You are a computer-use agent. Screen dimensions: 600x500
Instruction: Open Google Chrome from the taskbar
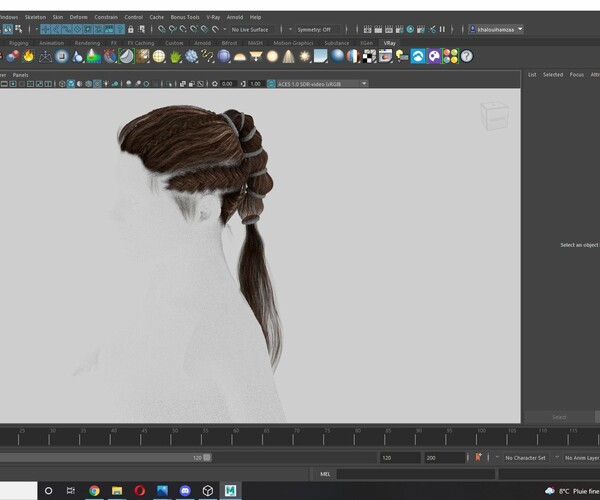click(x=94, y=490)
